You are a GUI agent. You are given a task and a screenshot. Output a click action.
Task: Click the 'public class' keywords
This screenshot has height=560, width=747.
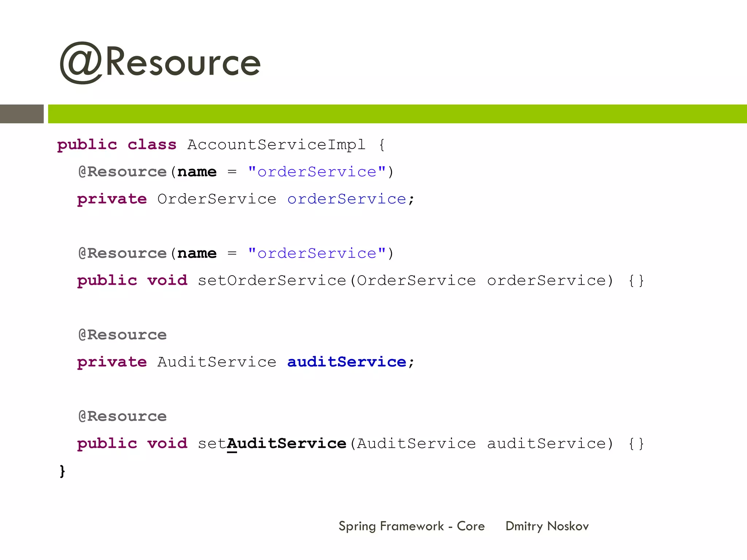(117, 145)
